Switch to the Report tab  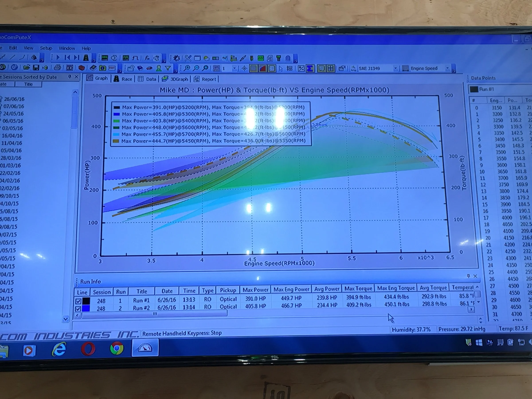click(205, 79)
